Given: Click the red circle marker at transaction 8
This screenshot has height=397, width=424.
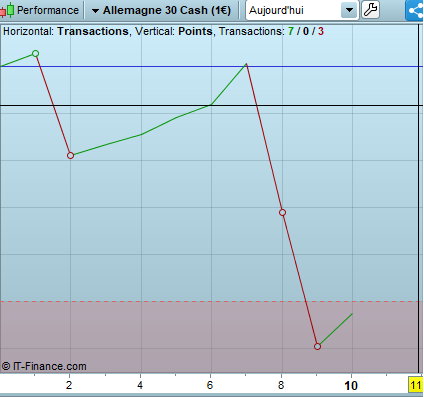Looking at the screenshot, I should pos(282,212).
